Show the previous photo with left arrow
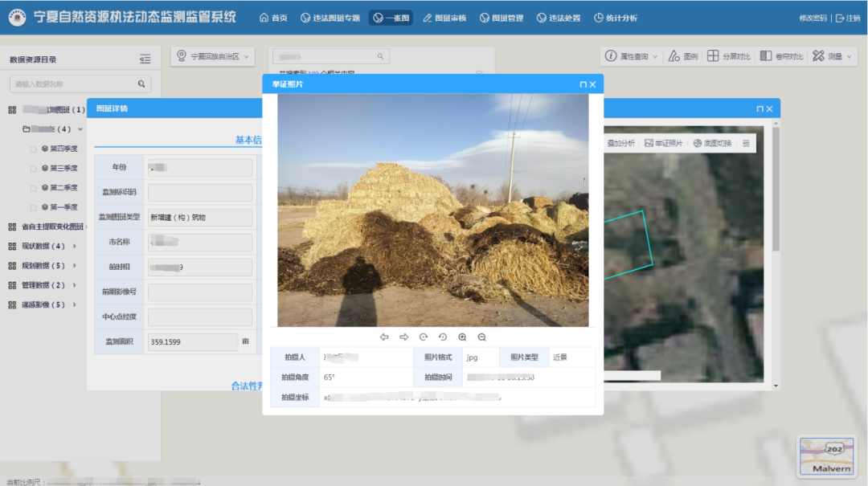Viewport: 868px width, 486px height. (x=384, y=337)
